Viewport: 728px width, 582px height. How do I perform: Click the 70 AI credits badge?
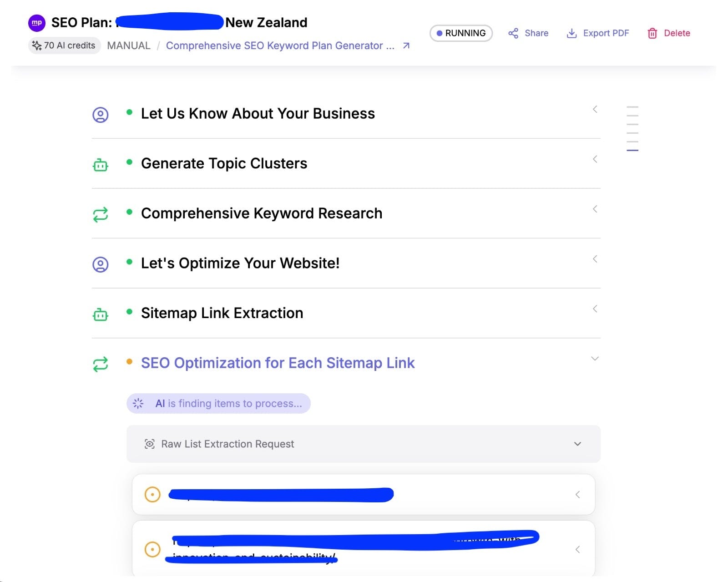tap(64, 46)
